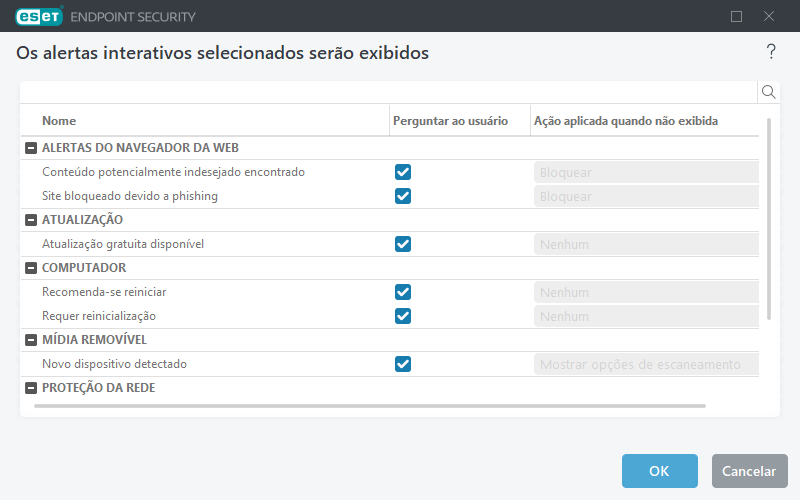
Task: Select the 'Requer reinicialização' row text
Action: (x=99, y=316)
